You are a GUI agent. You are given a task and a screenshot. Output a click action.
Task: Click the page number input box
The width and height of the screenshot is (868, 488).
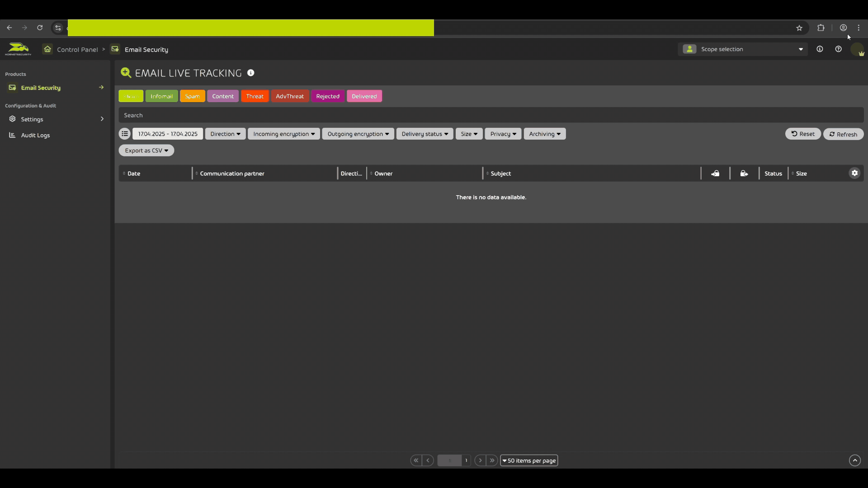[x=449, y=460]
